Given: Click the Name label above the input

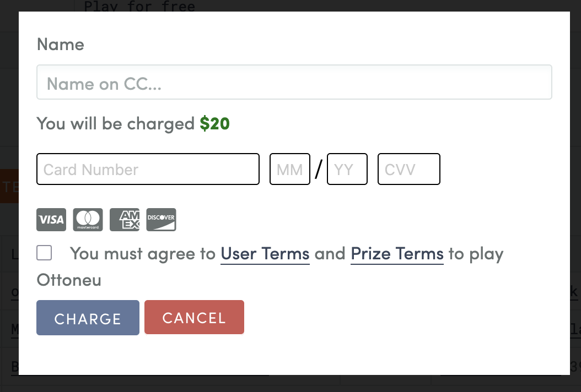Looking at the screenshot, I should pos(61,45).
